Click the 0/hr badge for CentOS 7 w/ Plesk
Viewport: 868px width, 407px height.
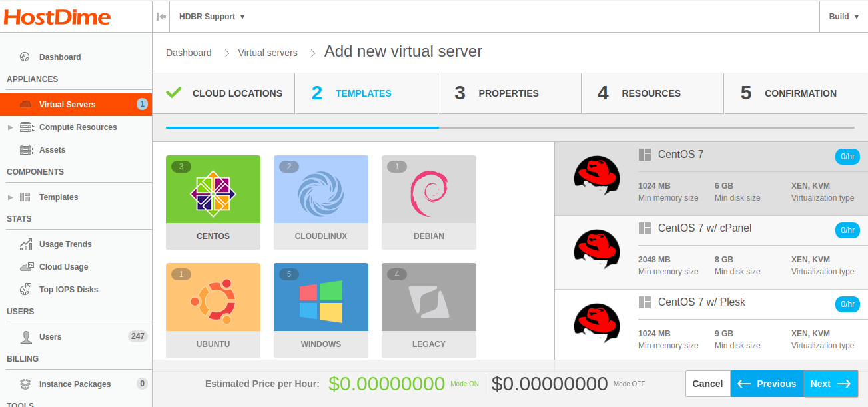(847, 304)
